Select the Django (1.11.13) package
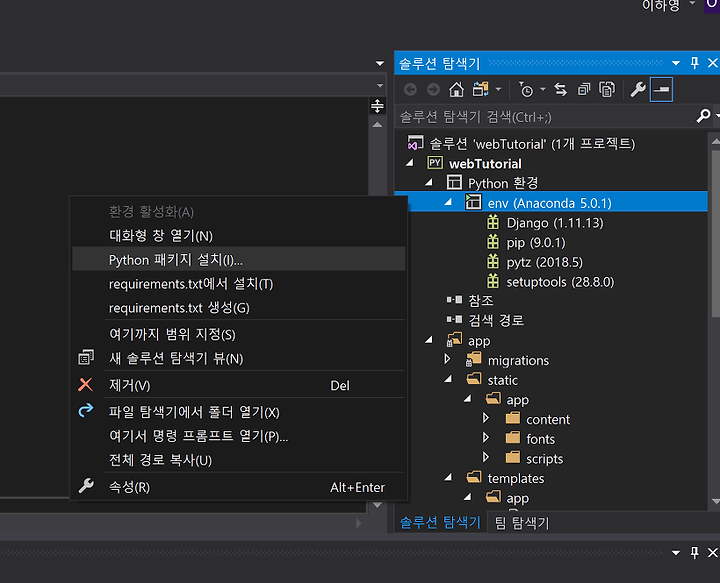 point(555,223)
